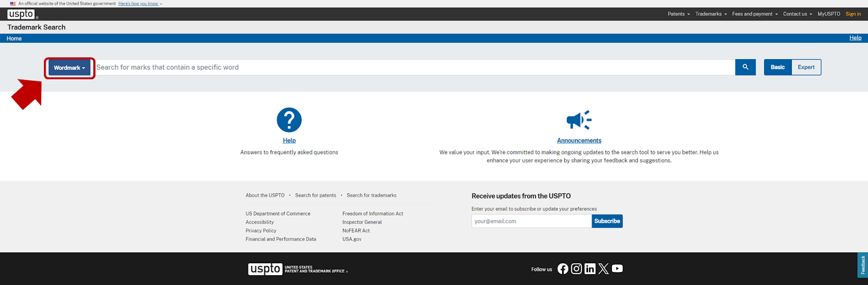Open USPTO X (Twitter) icon
The height and width of the screenshot is (285, 868).
604,269
